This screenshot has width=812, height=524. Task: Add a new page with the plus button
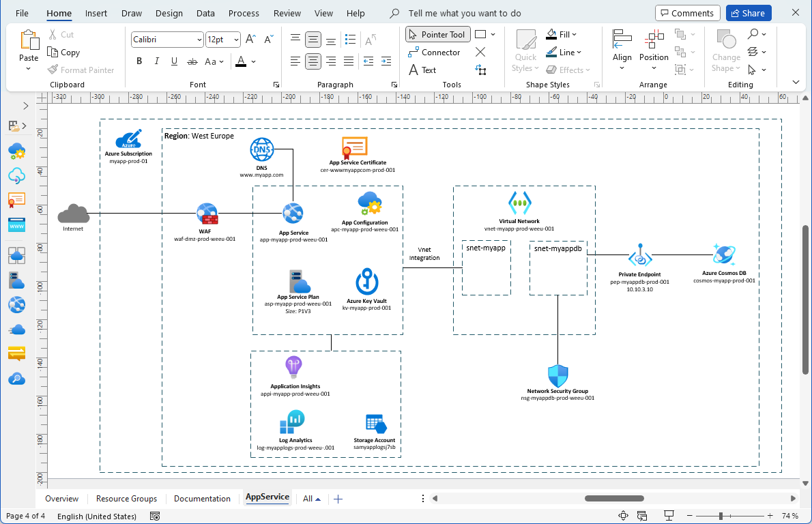pyautogui.click(x=338, y=499)
